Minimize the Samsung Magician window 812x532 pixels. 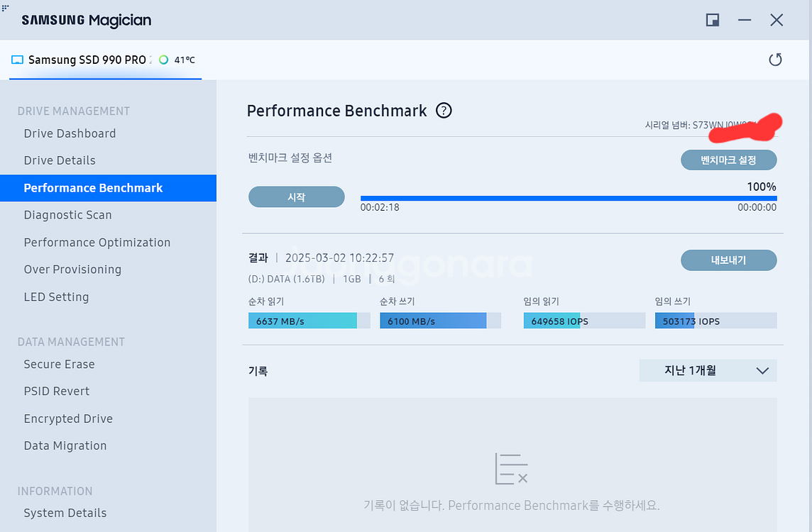745,20
